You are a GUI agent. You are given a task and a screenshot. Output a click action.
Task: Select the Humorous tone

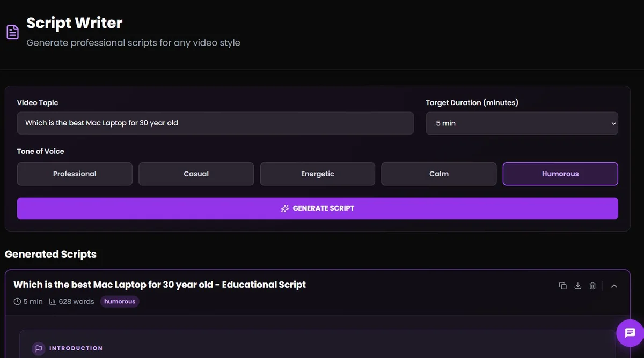(x=560, y=174)
